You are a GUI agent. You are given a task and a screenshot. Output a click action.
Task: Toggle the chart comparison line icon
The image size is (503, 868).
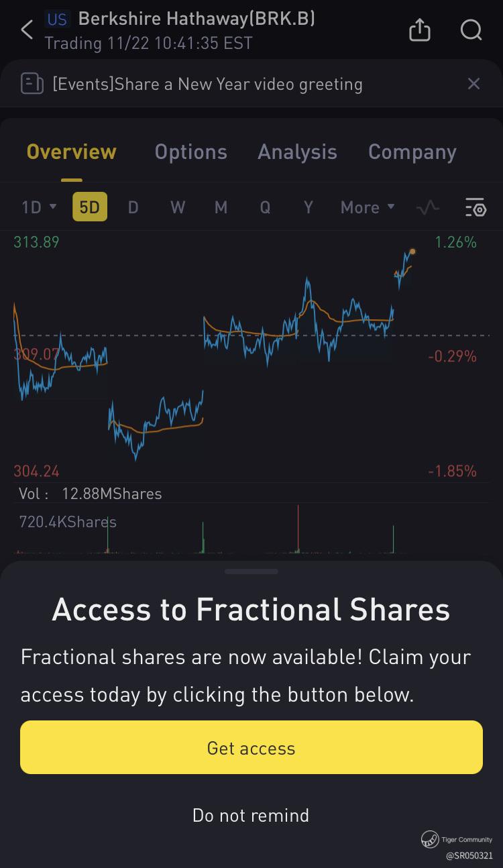click(x=427, y=207)
